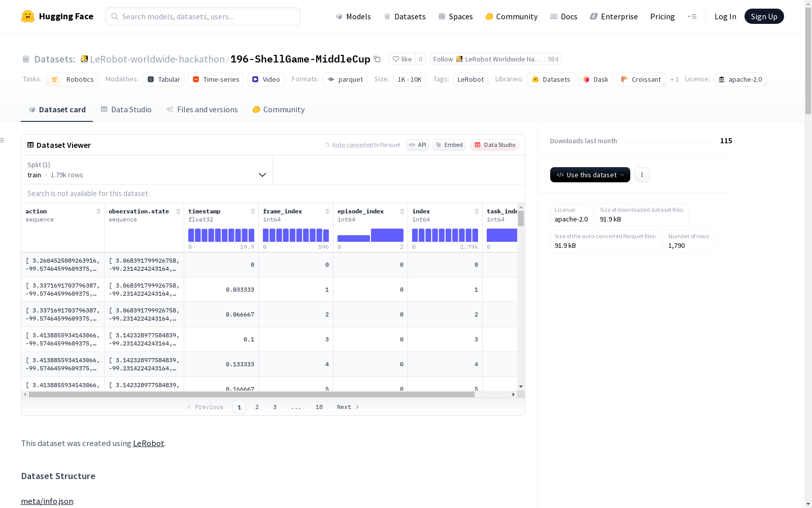The image size is (812, 508).
Task: Open Models in the top navigation
Action: 353,16
